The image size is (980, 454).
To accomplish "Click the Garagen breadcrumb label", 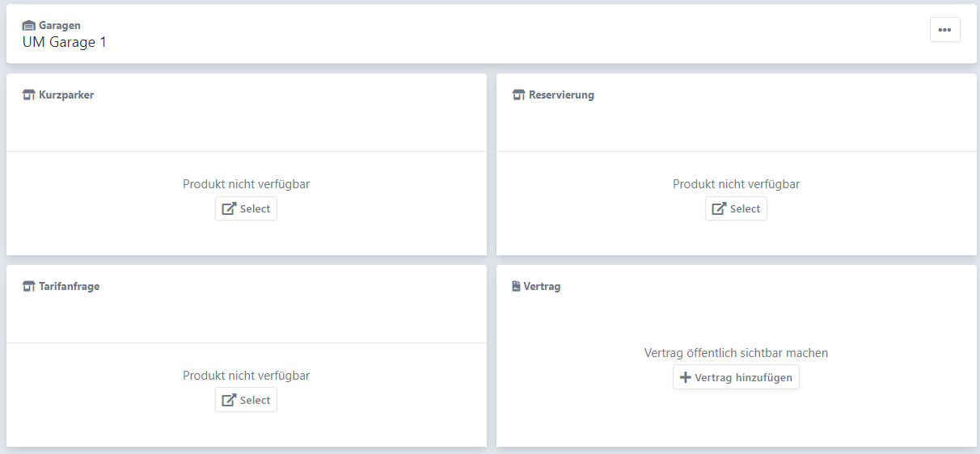I will [x=60, y=26].
